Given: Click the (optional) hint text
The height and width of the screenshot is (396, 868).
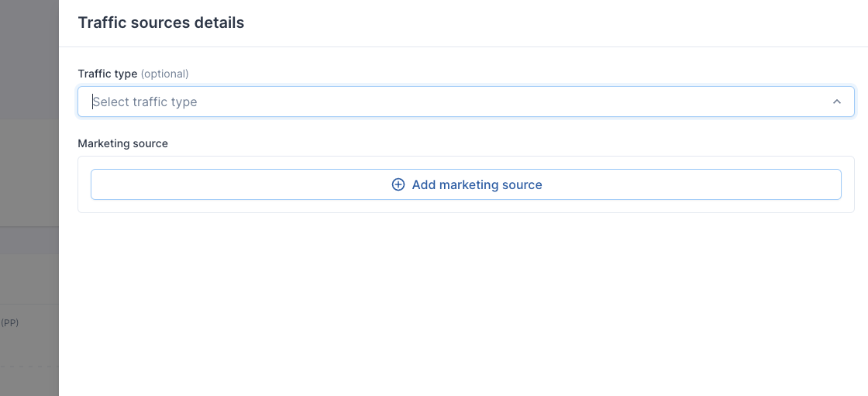Looking at the screenshot, I should [x=164, y=74].
